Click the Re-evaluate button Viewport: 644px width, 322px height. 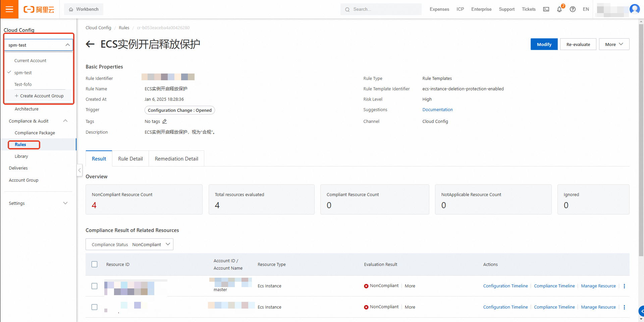(x=578, y=44)
